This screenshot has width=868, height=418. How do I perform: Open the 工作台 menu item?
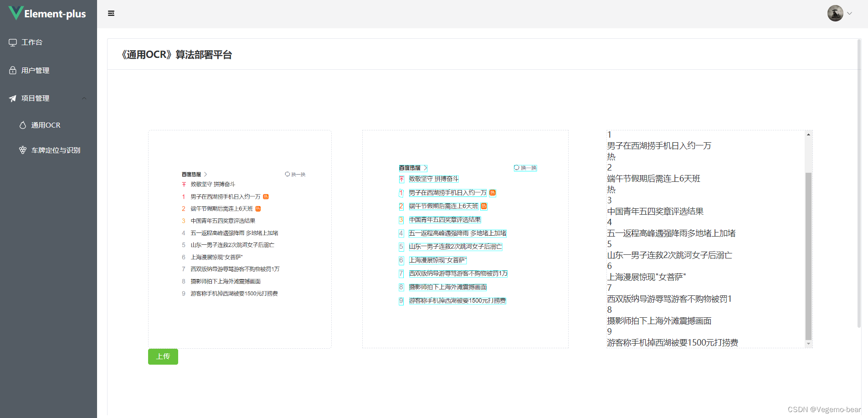(x=33, y=42)
